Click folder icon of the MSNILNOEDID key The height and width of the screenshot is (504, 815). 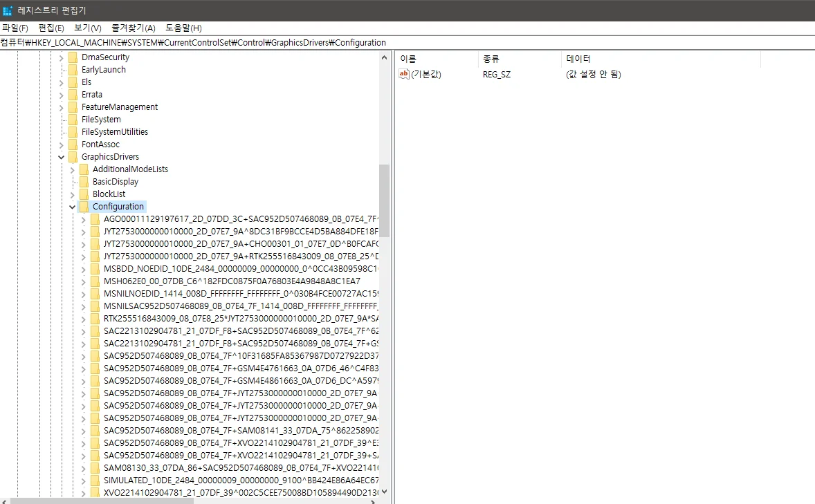tap(95, 294)
